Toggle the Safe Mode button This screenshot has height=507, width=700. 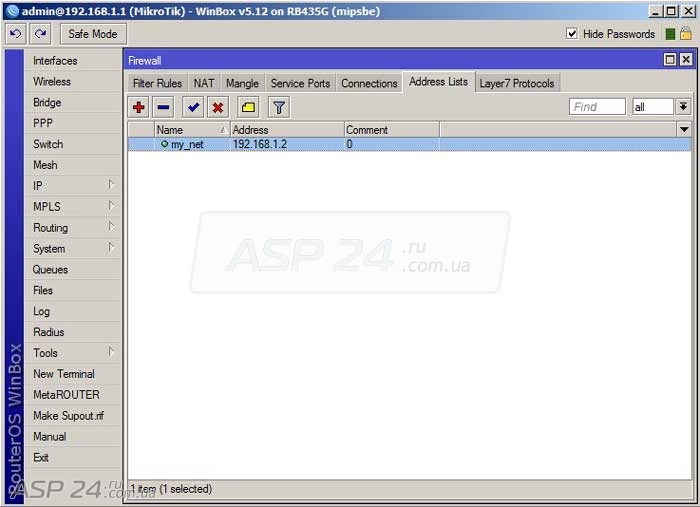pos(93,34)
